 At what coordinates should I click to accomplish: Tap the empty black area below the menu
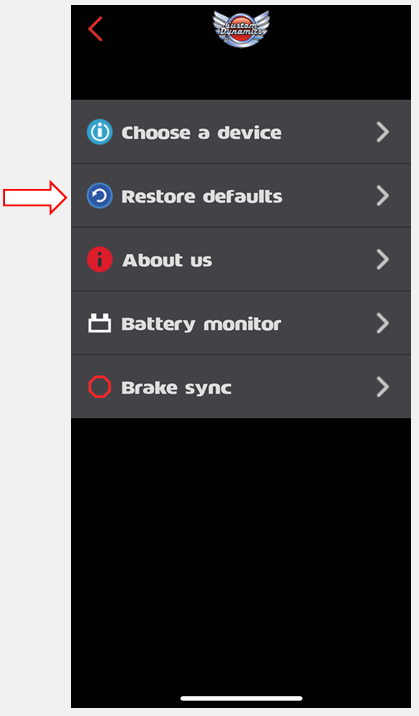[241, 548]
